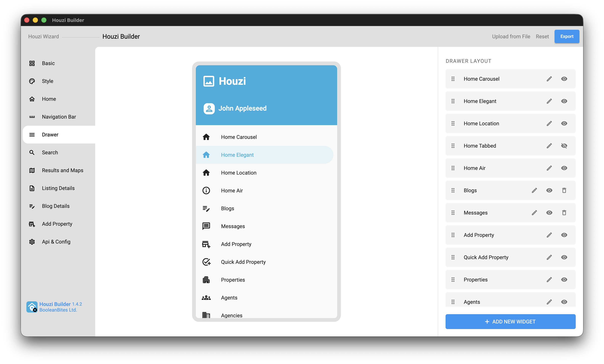Toggle Quick Add Property visibility
The image size is (604, 364).
[x=564, y=257]
